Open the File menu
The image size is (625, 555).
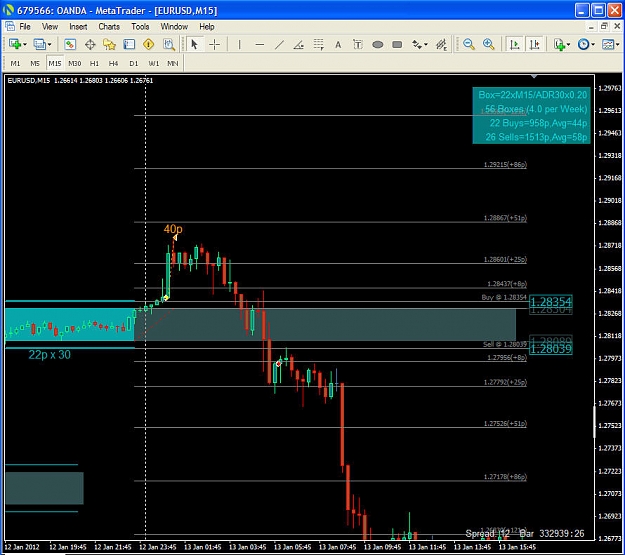tap(25, 27)
